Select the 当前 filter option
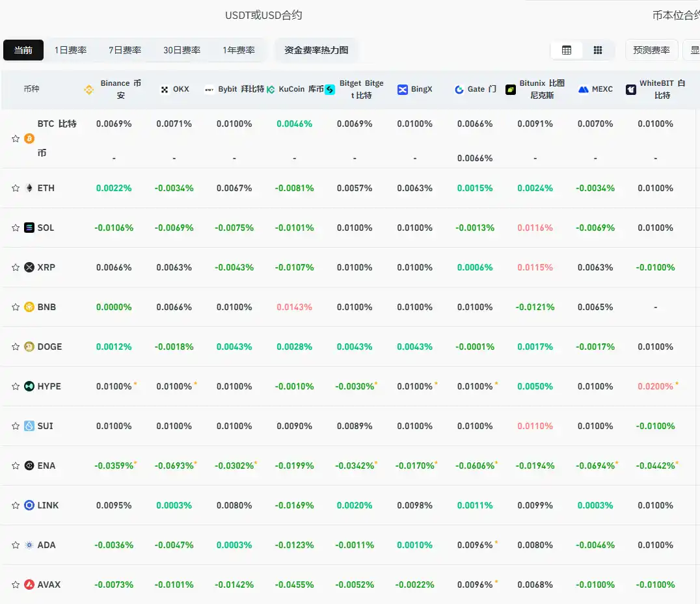 (23, 50)
